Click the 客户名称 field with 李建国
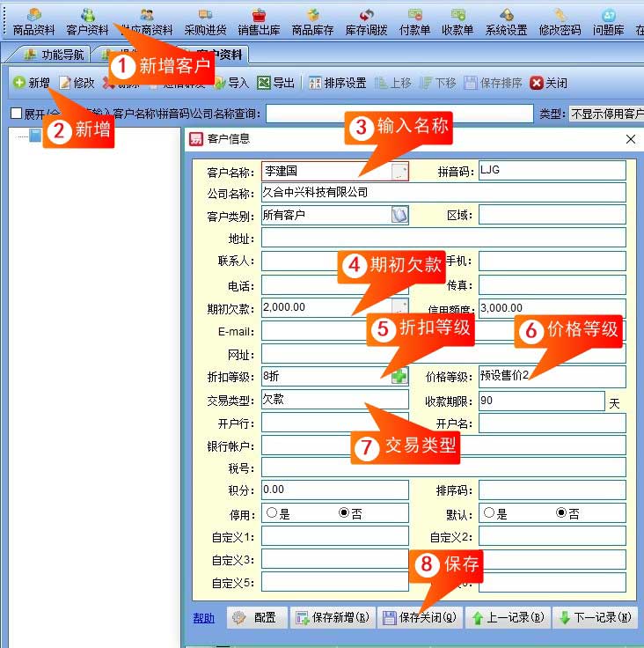This screenshot has width=644, height=648. 334,171
